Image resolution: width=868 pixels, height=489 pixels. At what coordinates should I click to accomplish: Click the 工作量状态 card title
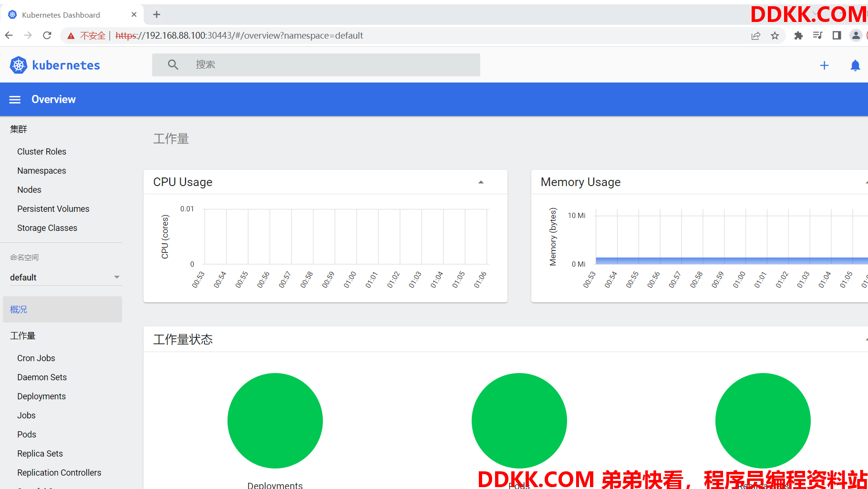click(183, 340)
